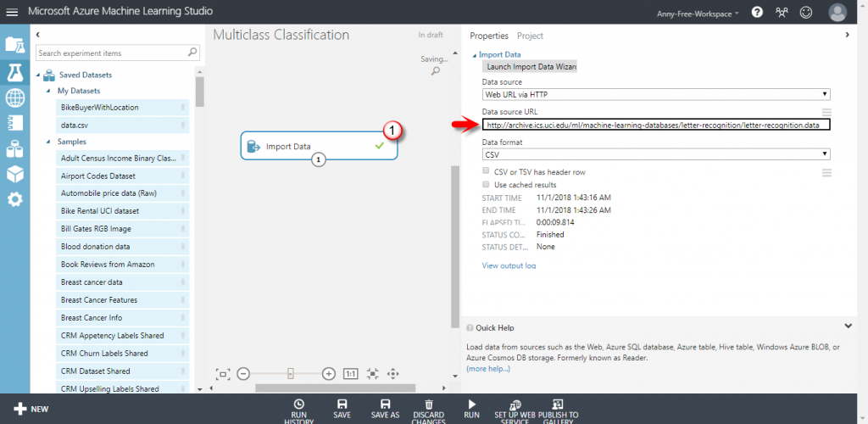Click the Save button in bottom bar
The width and height of the screenshot is (868, 424).
342,410
